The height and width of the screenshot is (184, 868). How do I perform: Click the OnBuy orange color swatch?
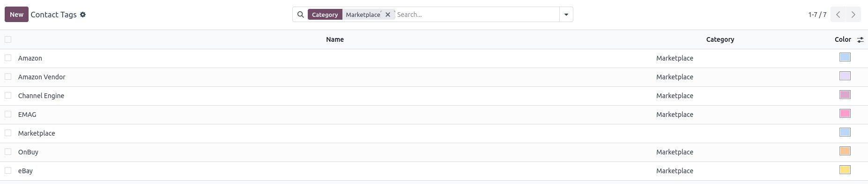click(845, 151)
